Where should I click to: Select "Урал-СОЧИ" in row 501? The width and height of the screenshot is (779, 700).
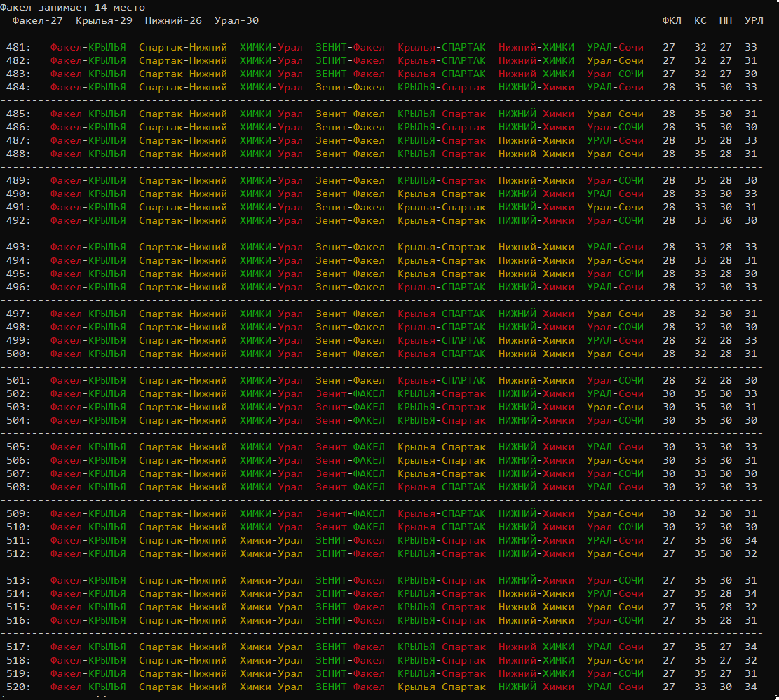pos(615,381)
